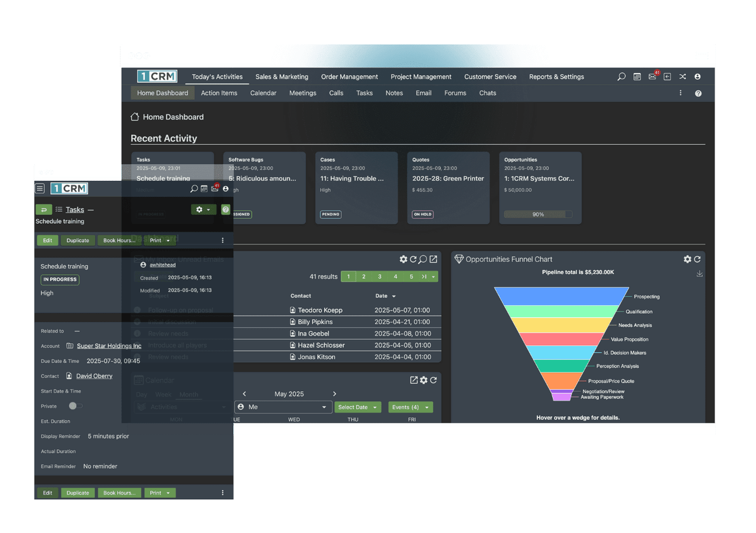Open the three-dot menu beside the bottom Print button
This screenshot has height=533, width=756.
(x=223, y=493)
